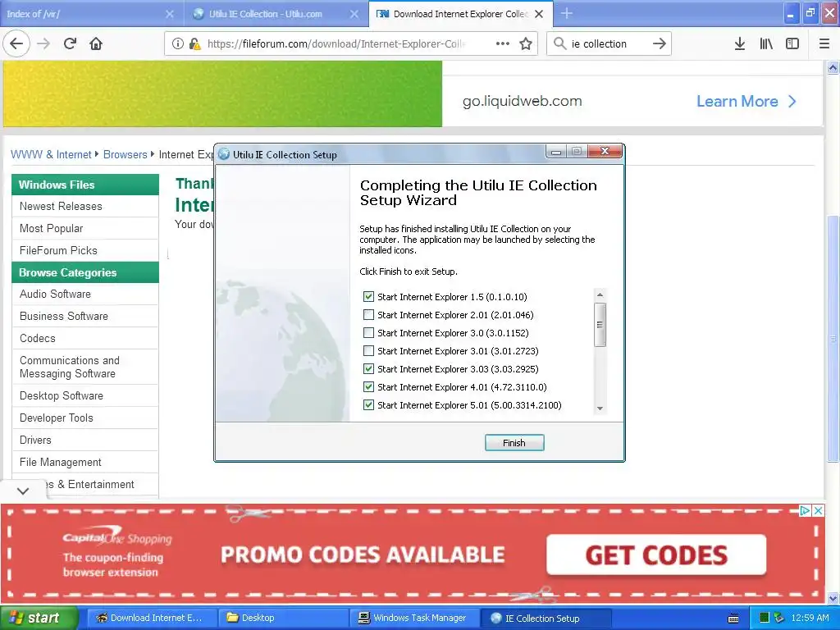Close the bottom ad with X icon
Screen dimensions: 840x630
point(818,510)
